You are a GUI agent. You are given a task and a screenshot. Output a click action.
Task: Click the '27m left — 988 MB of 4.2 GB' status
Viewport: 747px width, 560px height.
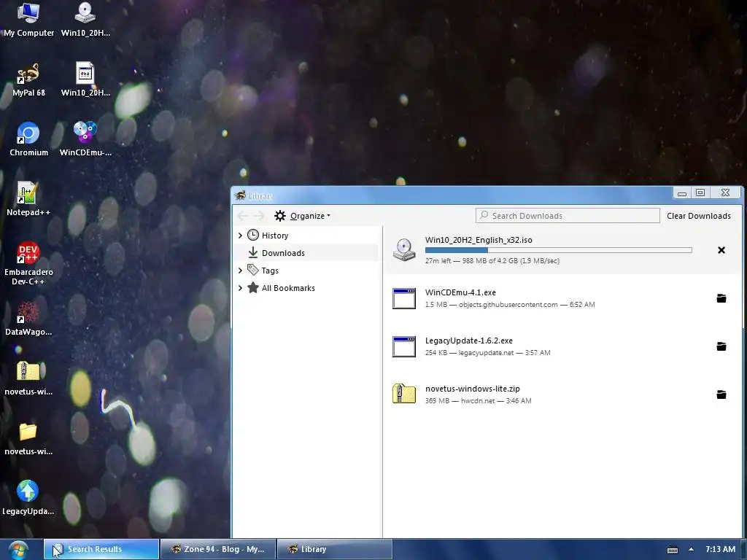click(492, 260)
